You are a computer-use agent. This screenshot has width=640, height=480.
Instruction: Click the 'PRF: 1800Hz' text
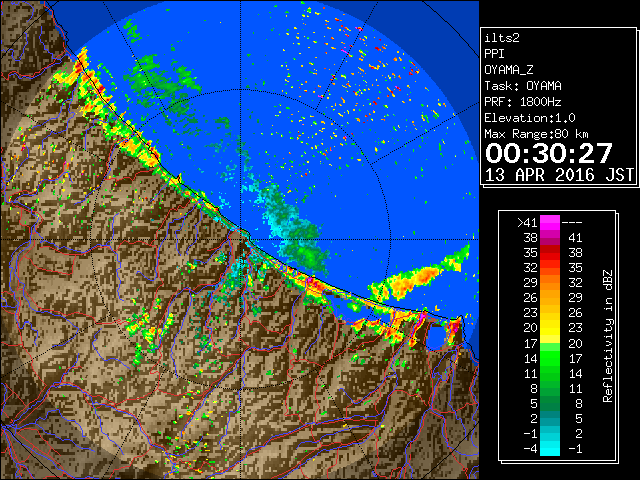tap(523, 102)
